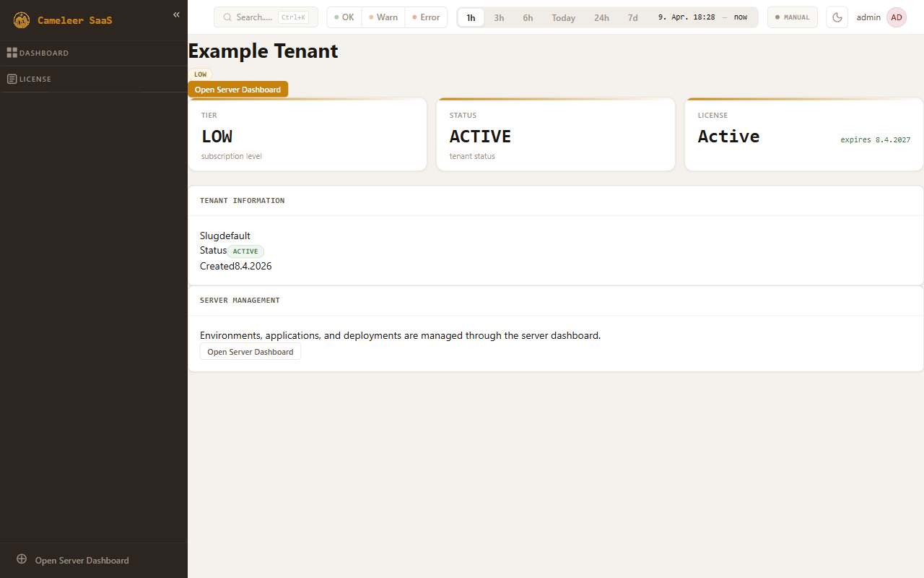Click the magnifier icon in search box
The width and height of the screenshot is (924, 578).
point(227,17)
